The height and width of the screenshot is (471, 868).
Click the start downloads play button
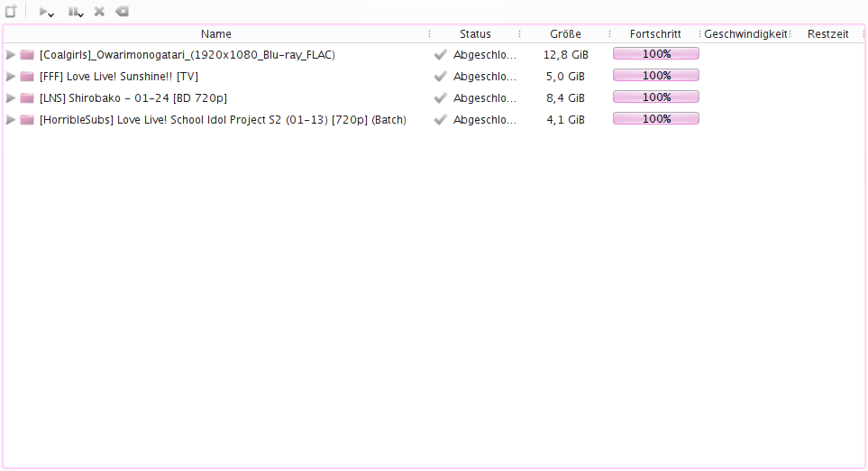pos(43,12)
